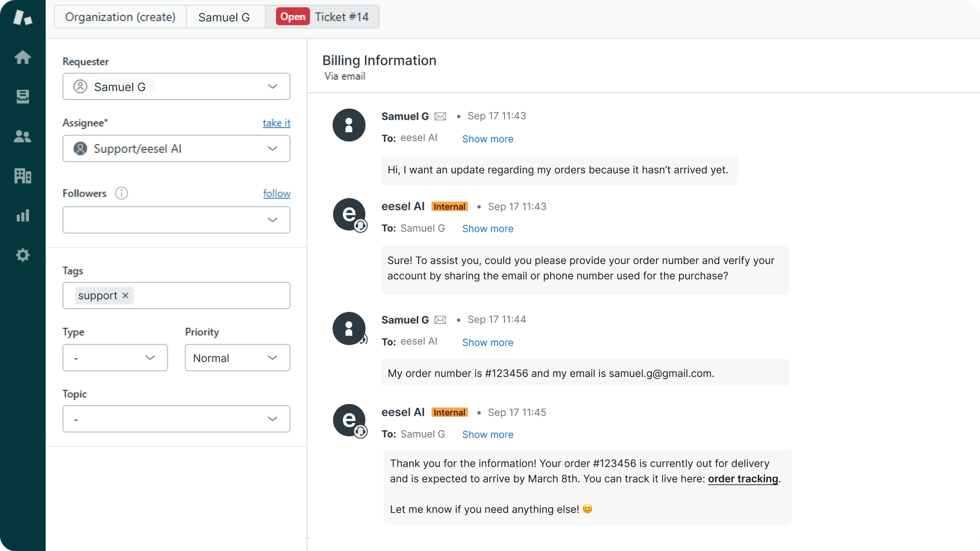Click the Zendesk logo icon
Image resolution: width=980 pixels, height=551 pixels.
[22, 17]
